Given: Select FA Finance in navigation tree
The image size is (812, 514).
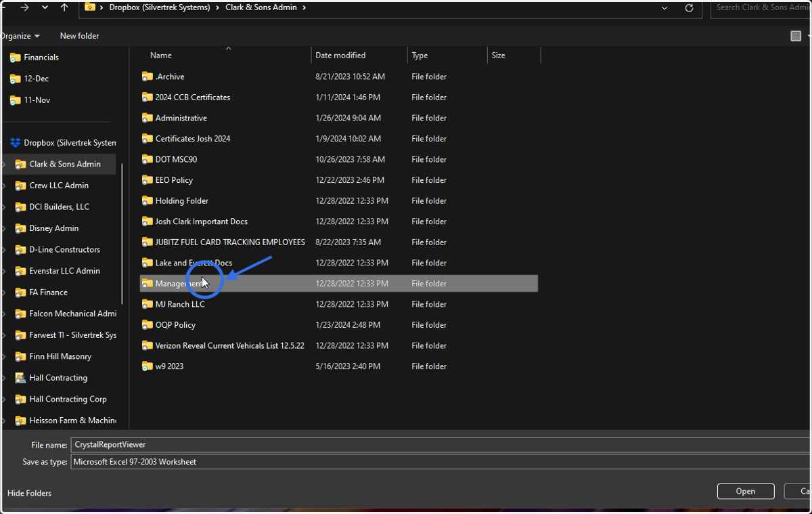Looking at the screenshot, I should coord(48,293).
